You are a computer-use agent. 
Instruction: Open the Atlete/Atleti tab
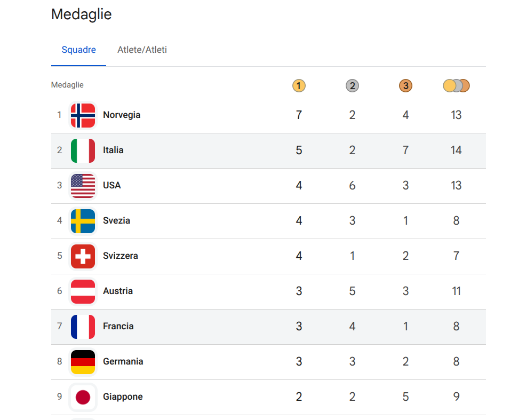(x=142, y=50)
